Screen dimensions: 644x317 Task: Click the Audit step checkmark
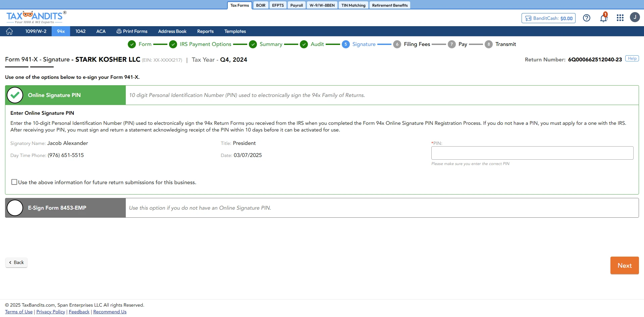tap(304, 44)
